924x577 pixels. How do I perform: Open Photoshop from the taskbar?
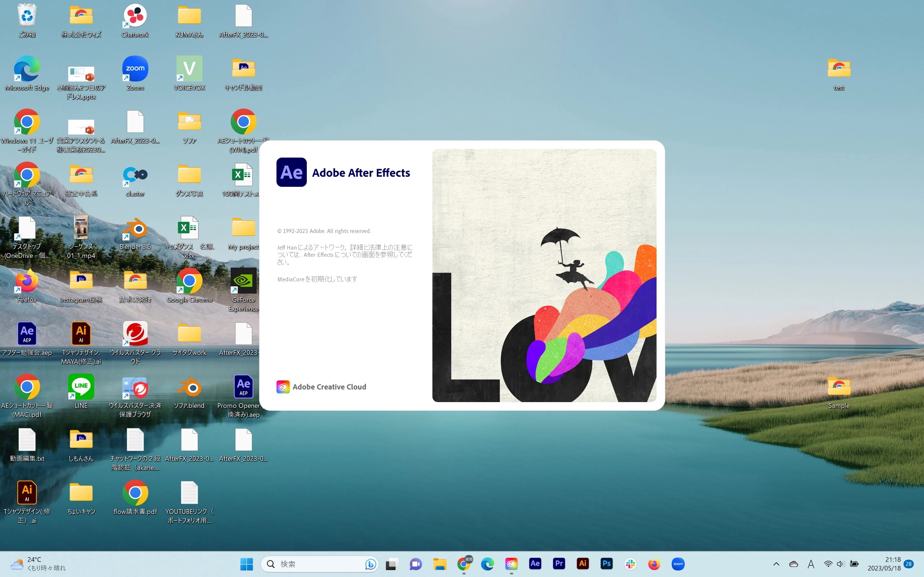point(606,564)
